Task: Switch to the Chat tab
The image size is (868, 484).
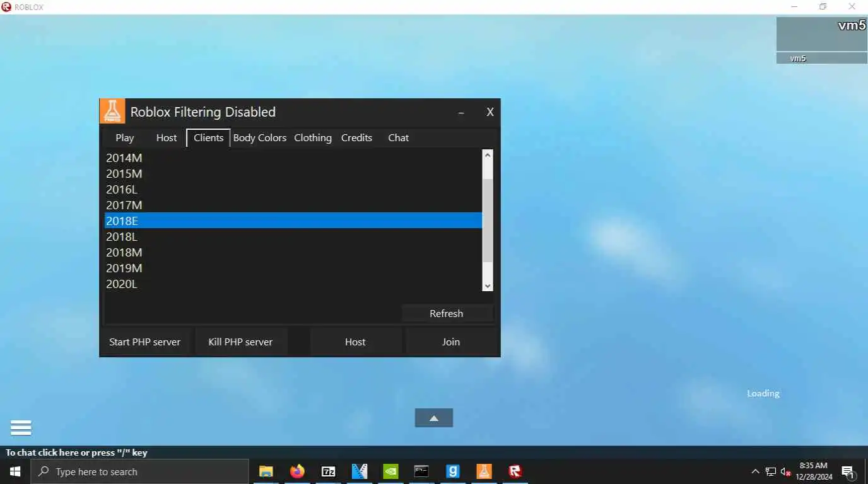Action: 398,137
